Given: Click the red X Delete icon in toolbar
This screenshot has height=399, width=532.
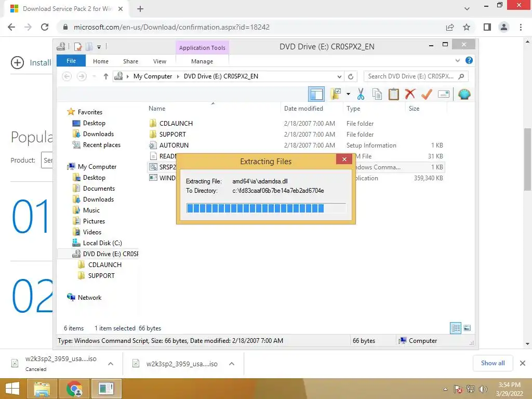Looking at the screenshot, I should [x=410, y=94].
